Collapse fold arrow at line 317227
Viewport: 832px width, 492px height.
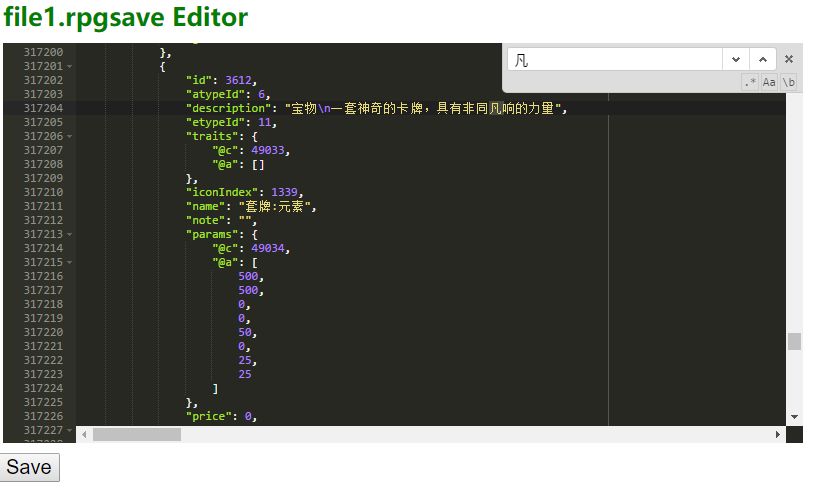coord(70,430)
